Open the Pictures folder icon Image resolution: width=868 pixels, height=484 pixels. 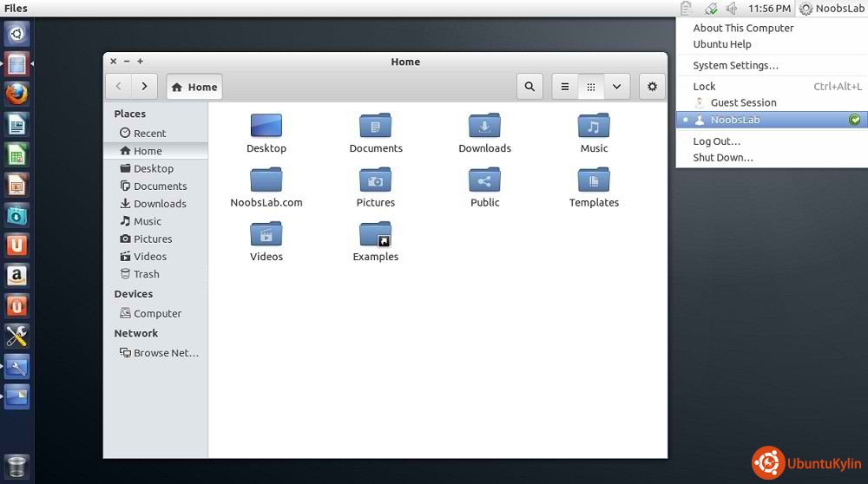[x=375, y=180]
